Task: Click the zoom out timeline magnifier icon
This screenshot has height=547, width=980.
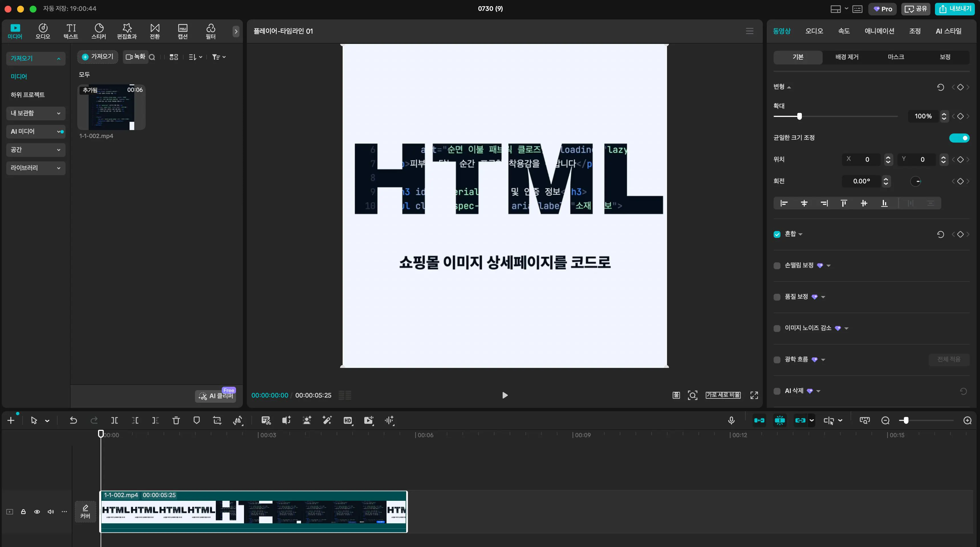Action: tap(885, 420)
